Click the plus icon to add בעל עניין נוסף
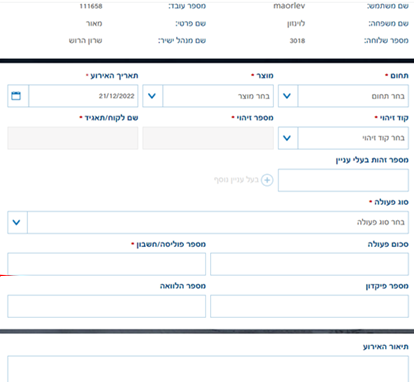Screen dimensions: 414x382 coord(267,180)
